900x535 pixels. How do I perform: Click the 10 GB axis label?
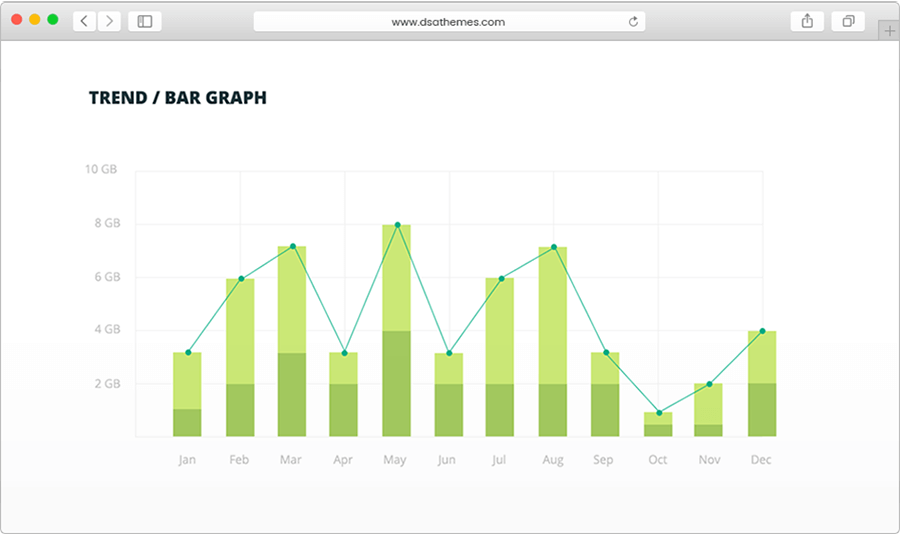[x=101, y=170]
